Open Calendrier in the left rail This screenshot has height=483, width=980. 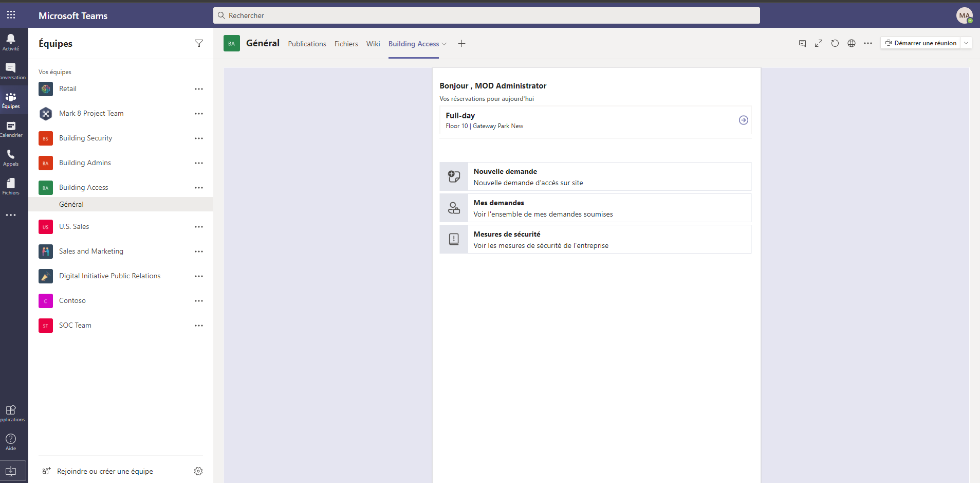coord(11,129)
